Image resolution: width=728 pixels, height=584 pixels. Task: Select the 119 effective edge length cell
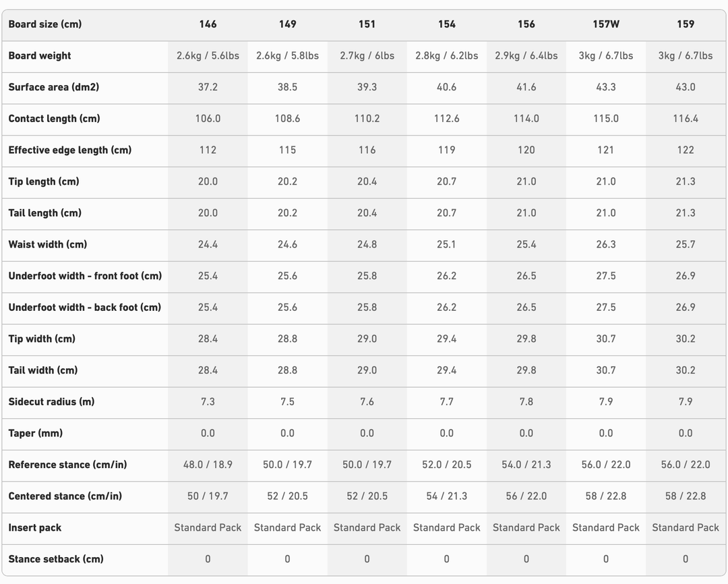coord(446,150)
